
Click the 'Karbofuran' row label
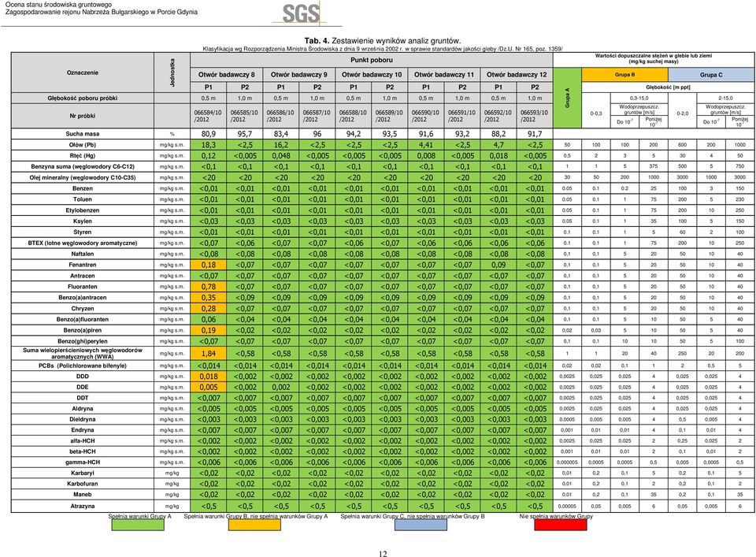pos(83,483)
